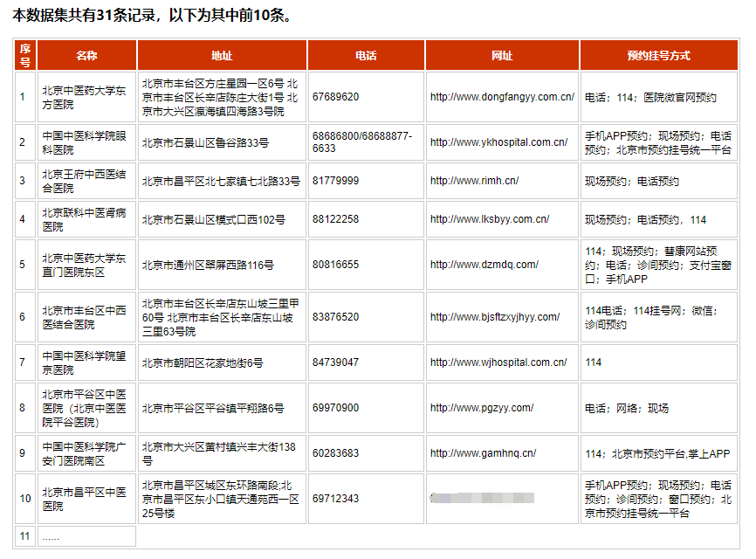Click the 预约挂号方式 column header

pos(658,55)
